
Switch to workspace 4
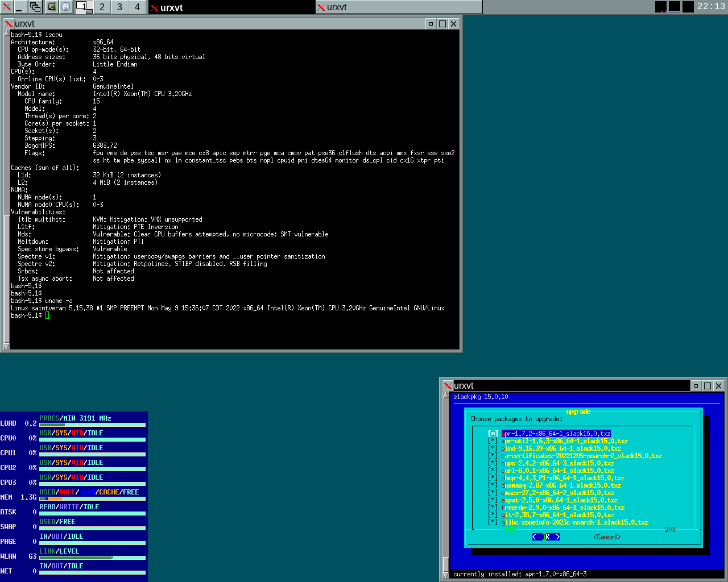[137, 7]
